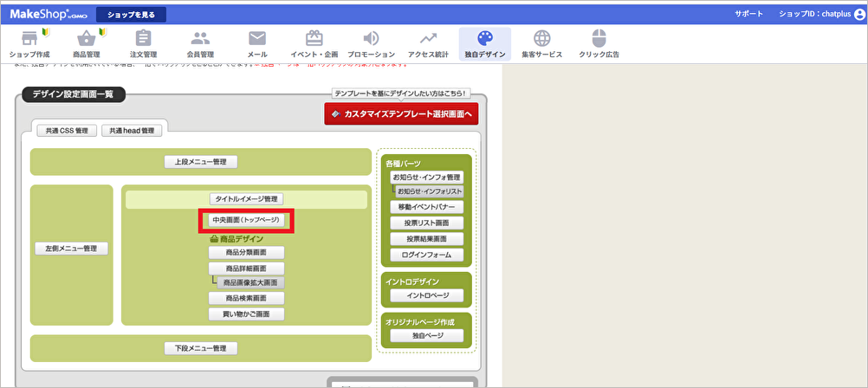
Task: Click テンプレートを基にデザインしたい方はこちら callout
Action: coord(401,94)
